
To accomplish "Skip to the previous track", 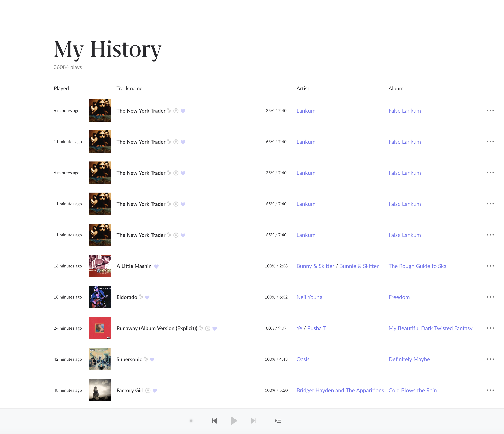I will click(x=214, y=421).
